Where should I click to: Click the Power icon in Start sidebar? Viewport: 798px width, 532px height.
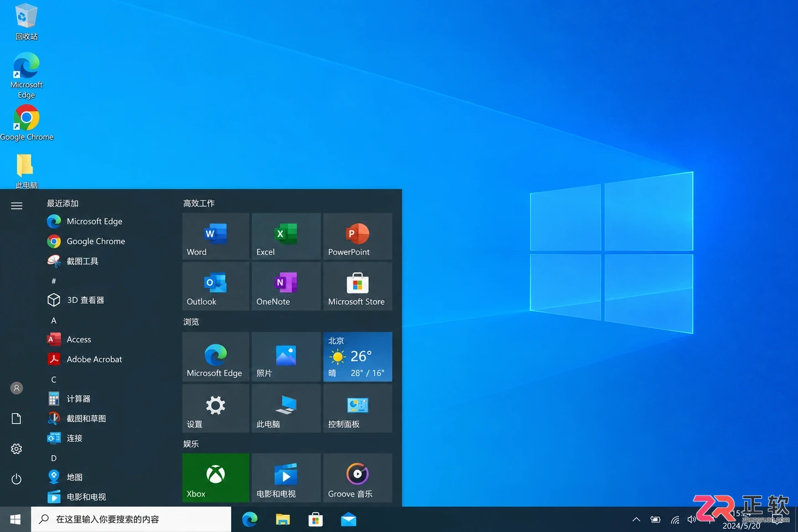click(x=17, y=479)
